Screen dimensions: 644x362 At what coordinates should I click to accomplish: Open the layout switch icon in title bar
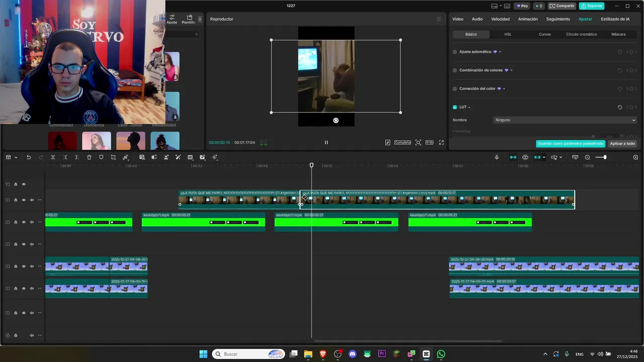tap(494, 6)
